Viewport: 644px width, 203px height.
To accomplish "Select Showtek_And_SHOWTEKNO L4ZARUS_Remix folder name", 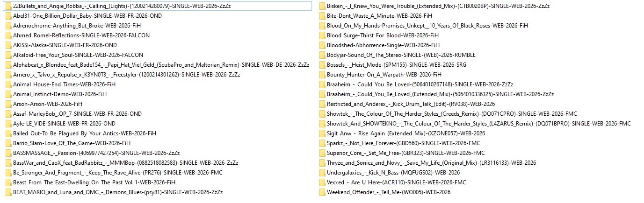I will tap(479, 124).
